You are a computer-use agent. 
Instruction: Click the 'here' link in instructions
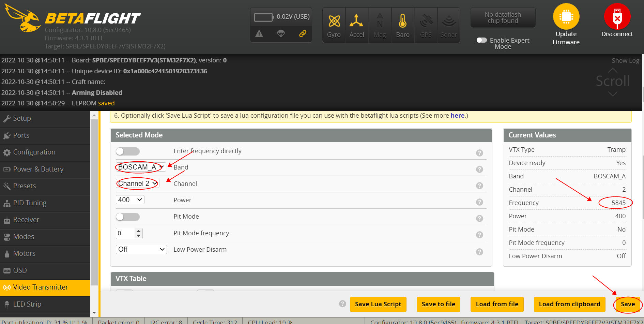coord(457,116)
